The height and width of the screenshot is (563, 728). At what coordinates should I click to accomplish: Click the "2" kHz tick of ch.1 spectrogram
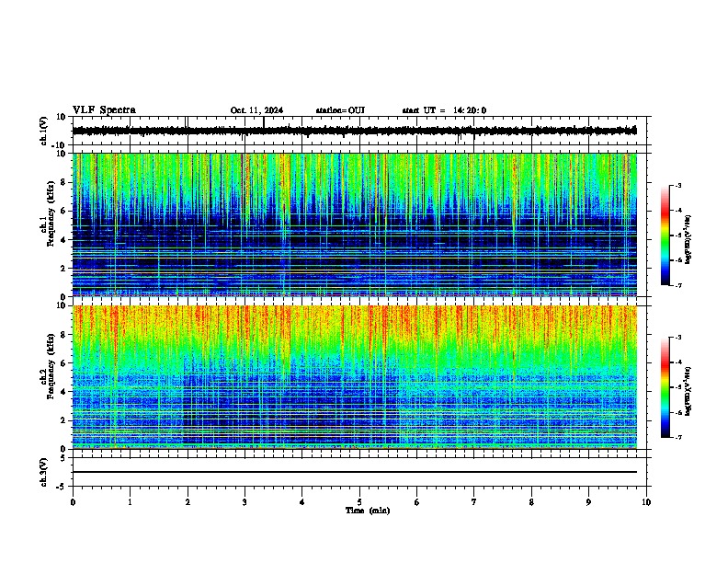[64, 269]
